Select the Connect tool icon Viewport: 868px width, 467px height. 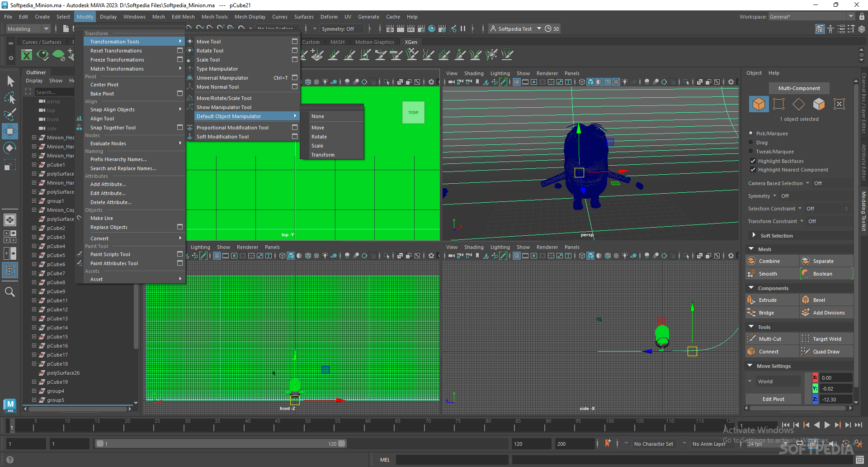click(751, 352)
